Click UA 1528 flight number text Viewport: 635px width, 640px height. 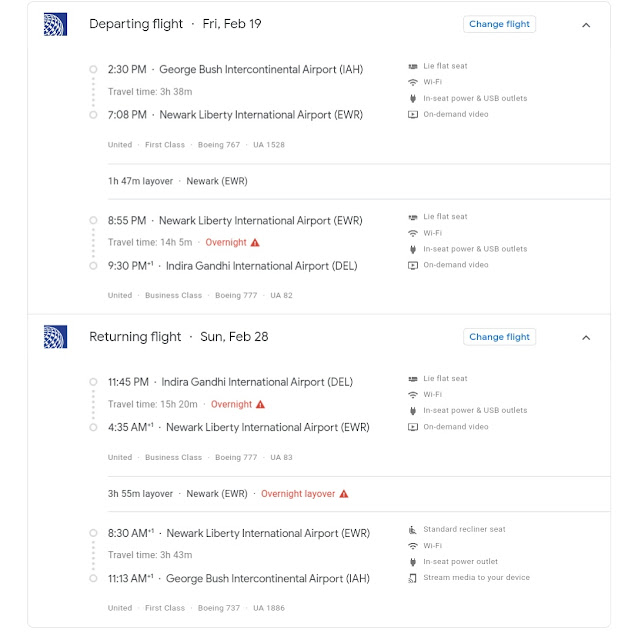269,145
